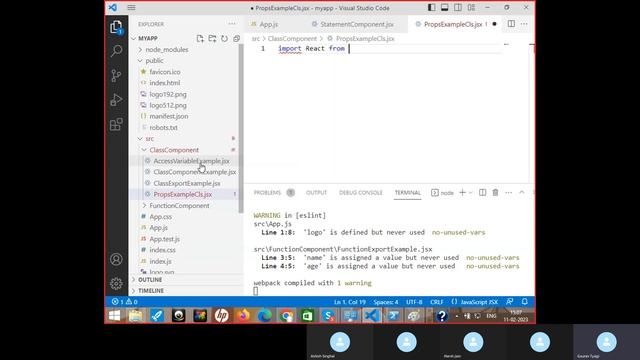The width and height of the screenshot is (640, 360).
Task: Open notifications bell in status bar
Action: click(524, 302)
